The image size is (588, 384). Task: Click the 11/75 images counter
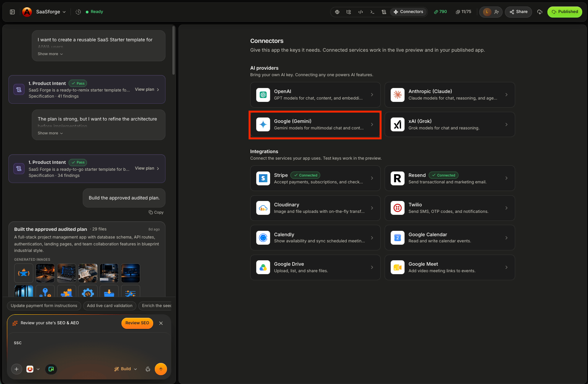[464, 12]
